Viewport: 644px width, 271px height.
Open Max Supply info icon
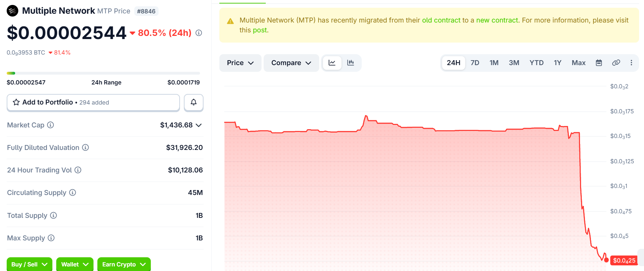pos(51,238)
